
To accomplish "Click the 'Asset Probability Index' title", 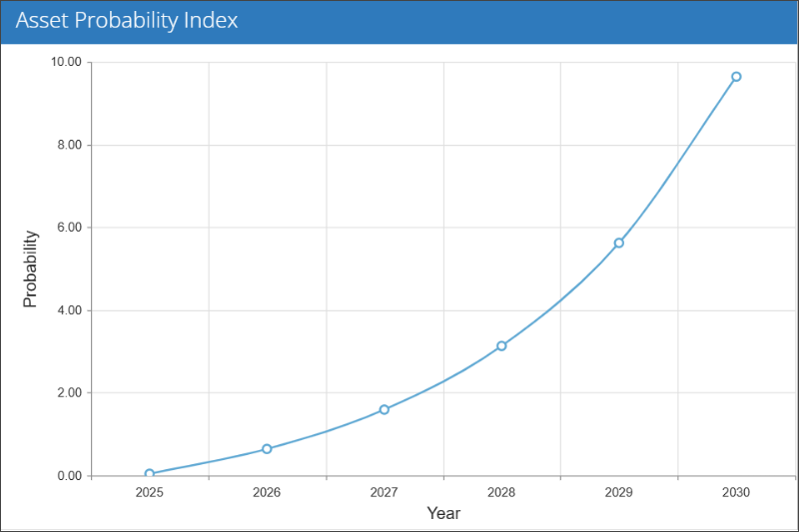I will [128, 21].
